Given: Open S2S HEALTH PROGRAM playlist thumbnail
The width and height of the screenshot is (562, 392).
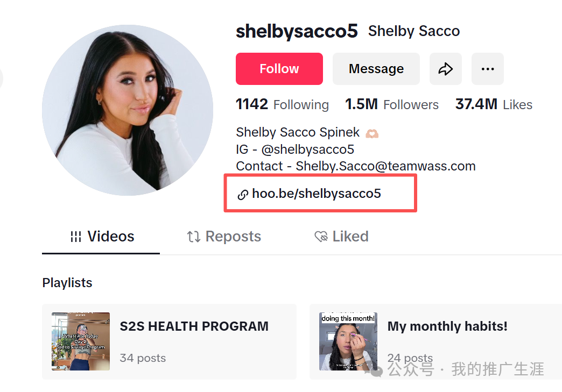Looking at the screenshot, I should [x=81, y=341].
